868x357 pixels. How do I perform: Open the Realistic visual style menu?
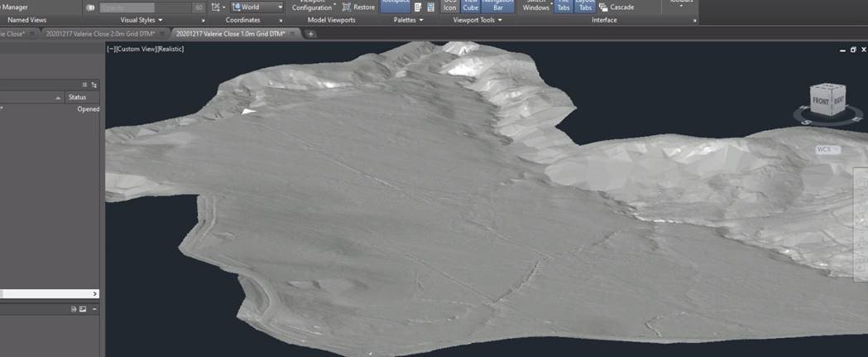click(x=170, y=50)
